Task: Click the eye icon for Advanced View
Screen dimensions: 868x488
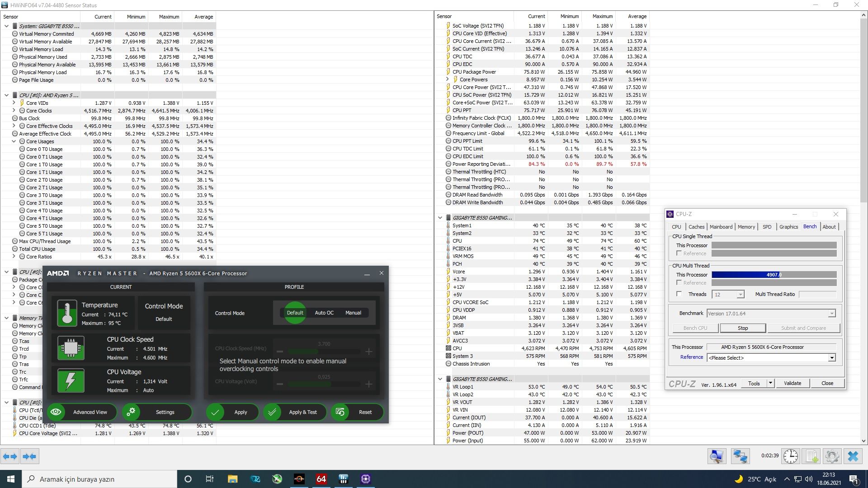Action: coord(56,412)
